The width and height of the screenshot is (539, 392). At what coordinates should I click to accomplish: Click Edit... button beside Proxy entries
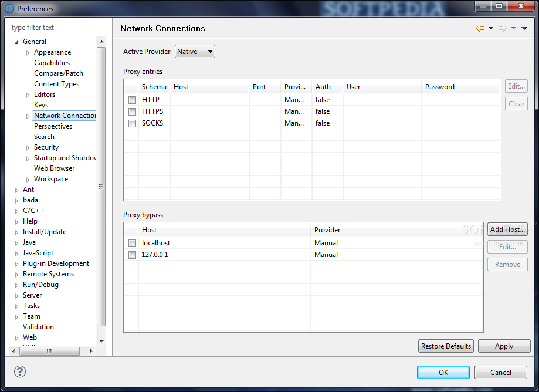[516, 86]
